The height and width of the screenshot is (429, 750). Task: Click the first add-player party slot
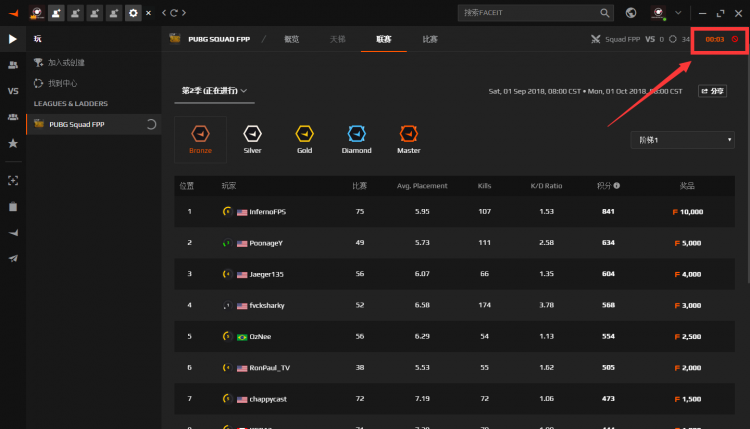point(56,13)
